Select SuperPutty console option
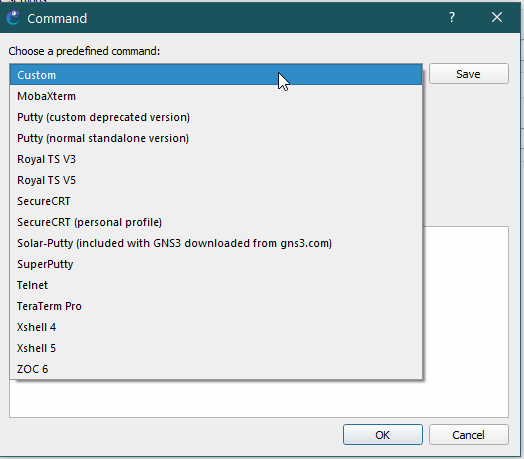The image size is (524, 459). (216, 264)
